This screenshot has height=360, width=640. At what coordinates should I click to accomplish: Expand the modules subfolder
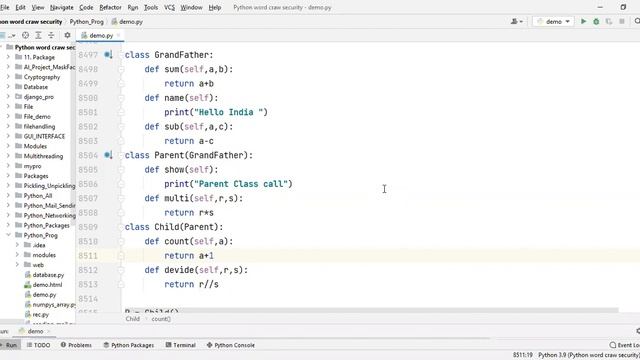17,255
